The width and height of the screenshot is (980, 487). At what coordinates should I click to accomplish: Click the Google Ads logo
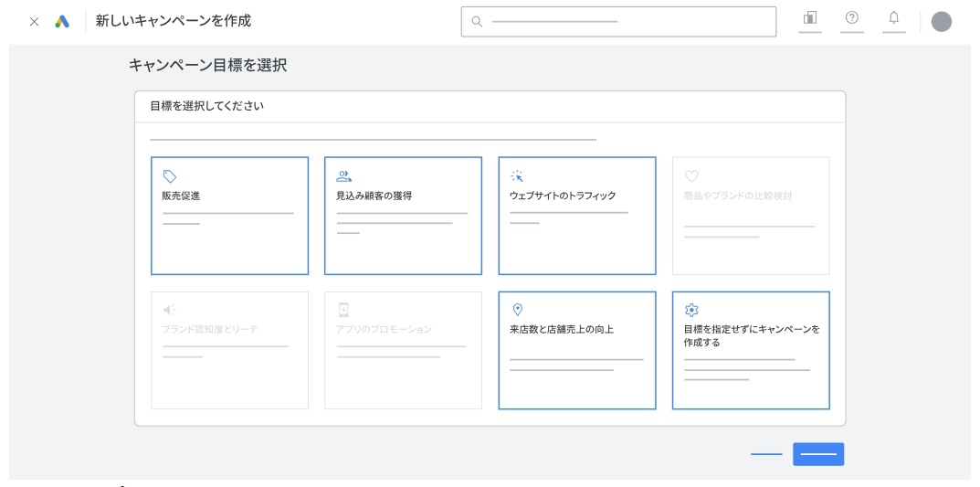point(62,22)
